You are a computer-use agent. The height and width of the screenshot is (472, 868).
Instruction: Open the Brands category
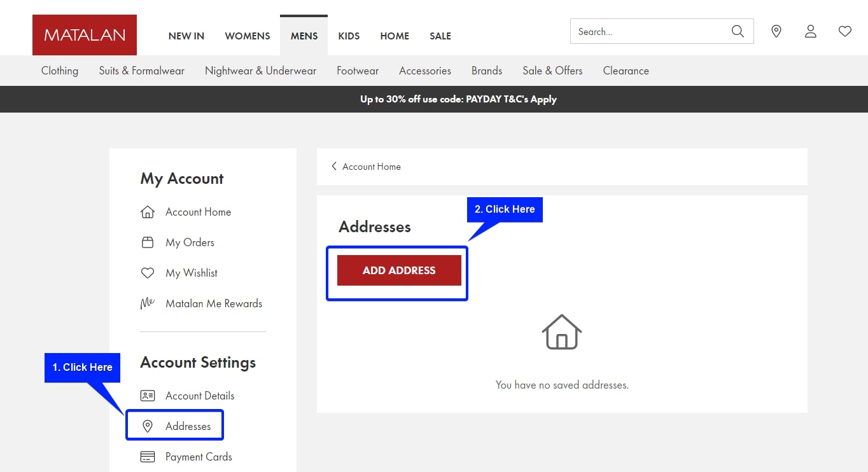tap(487, 71)
